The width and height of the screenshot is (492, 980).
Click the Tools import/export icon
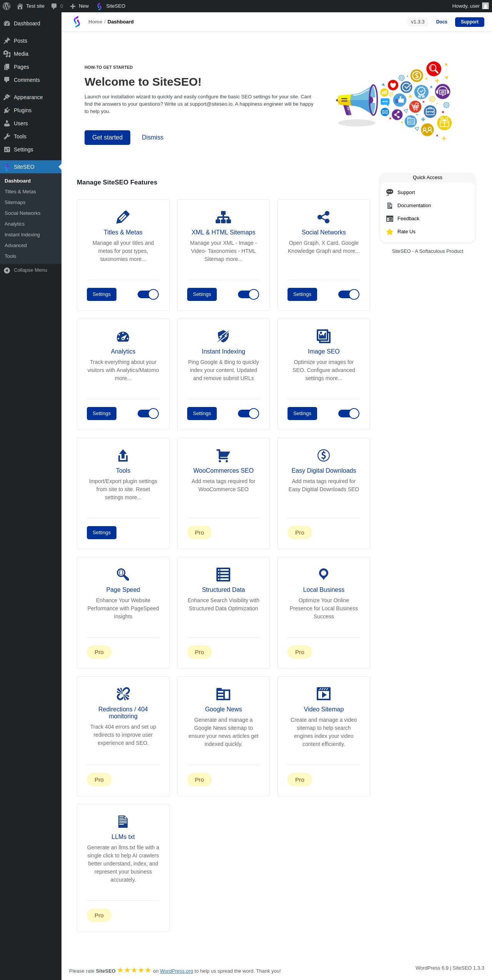[x=123, y=455]
